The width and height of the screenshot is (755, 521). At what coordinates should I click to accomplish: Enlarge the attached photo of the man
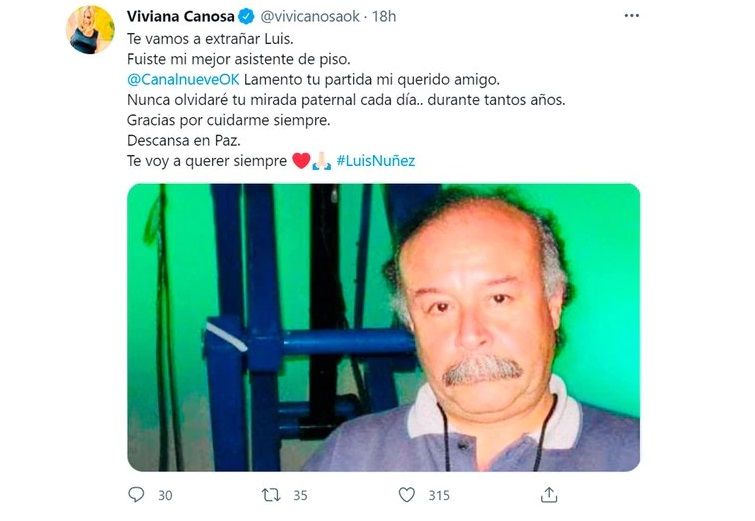[x=384, y=327]
